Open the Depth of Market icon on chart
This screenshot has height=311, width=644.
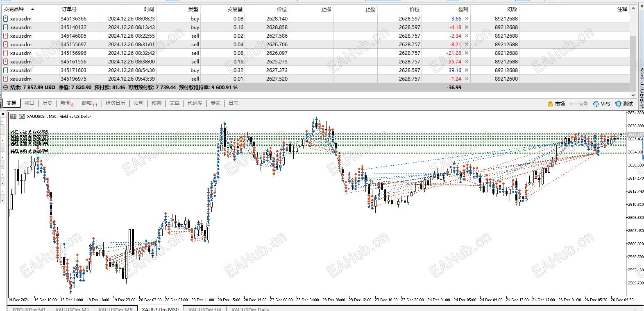click(22, 116)
